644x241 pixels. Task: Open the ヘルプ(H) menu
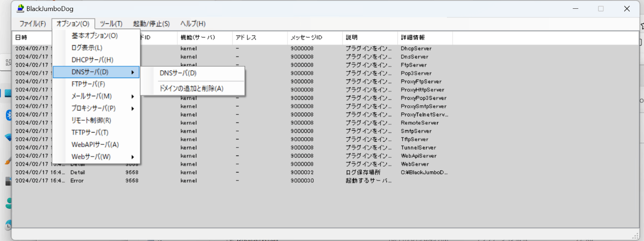[x=193, y=23]
